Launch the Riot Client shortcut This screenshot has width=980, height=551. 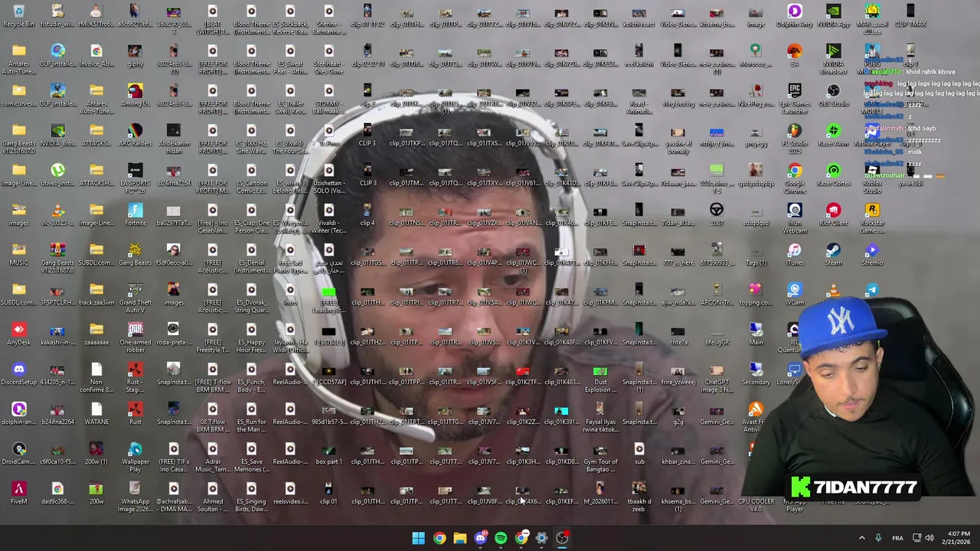coord(834,214)
